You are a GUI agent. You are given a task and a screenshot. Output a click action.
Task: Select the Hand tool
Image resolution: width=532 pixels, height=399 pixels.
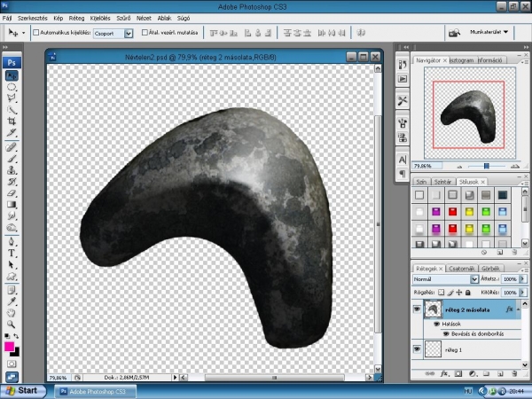12,313
